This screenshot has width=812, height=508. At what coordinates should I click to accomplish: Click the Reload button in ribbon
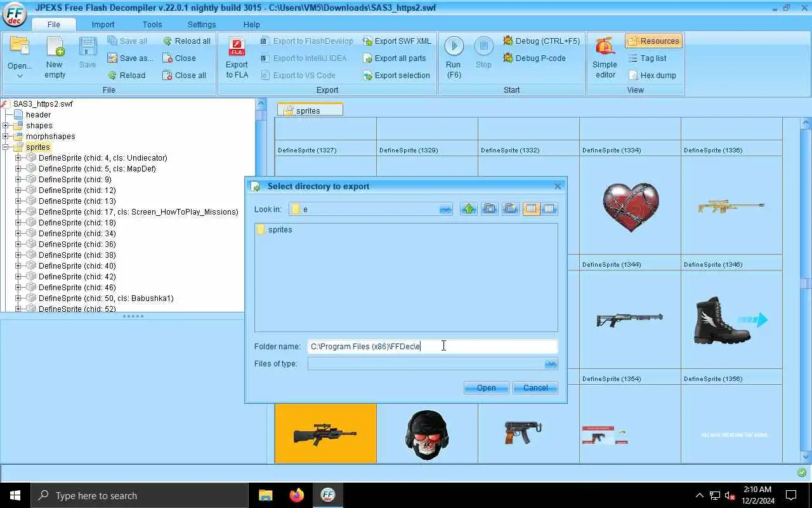pos(127,75)
